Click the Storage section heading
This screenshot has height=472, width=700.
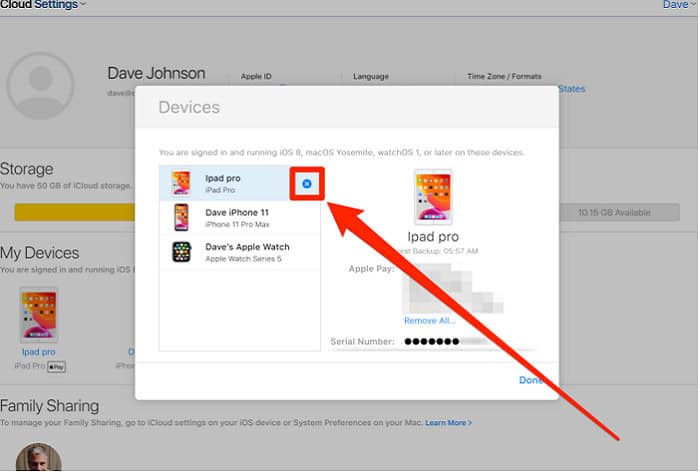[x=27, y=169]
